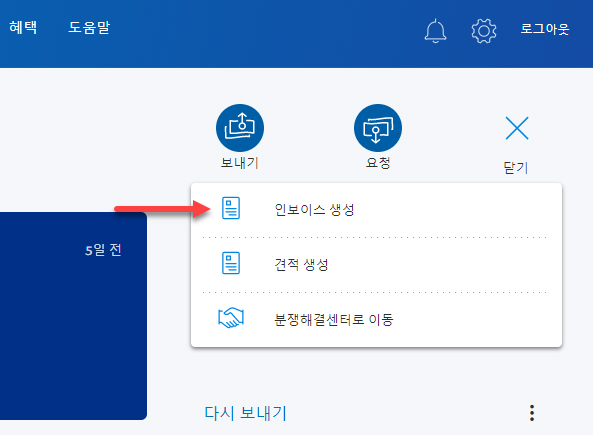593x435 pixels.
Task: Close the menu with the X icon
Action: [x=517, y=128]
